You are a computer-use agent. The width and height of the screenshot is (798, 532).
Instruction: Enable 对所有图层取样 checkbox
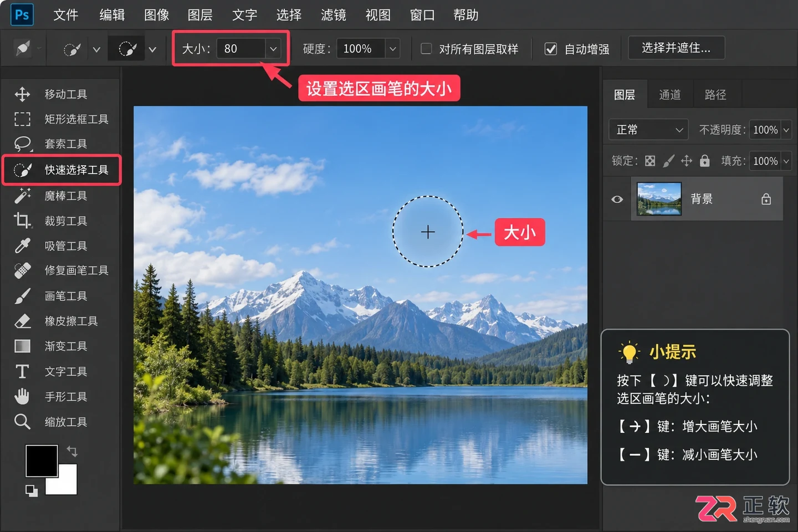coord(426,49)
